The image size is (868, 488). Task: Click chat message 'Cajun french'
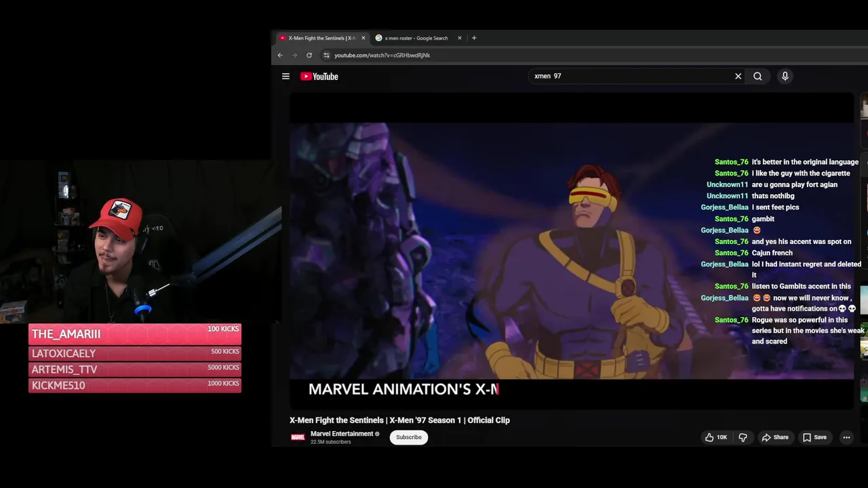(772, 253)
